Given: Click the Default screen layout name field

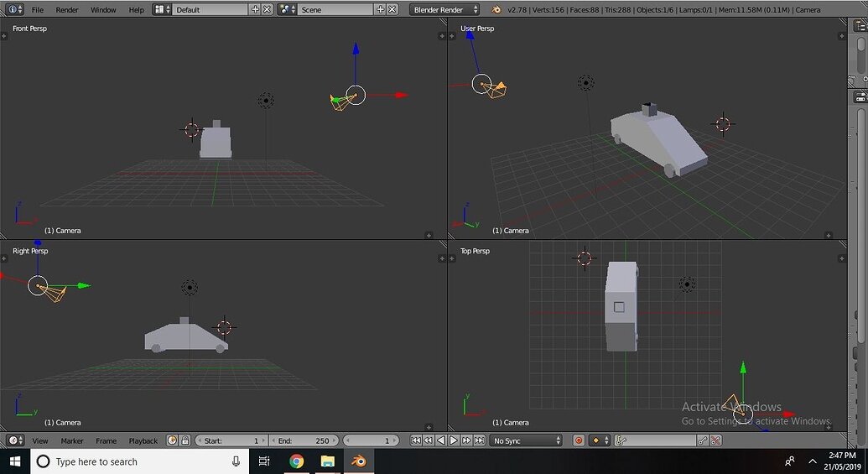Looking at the screenshot, I should pos(210,9).
